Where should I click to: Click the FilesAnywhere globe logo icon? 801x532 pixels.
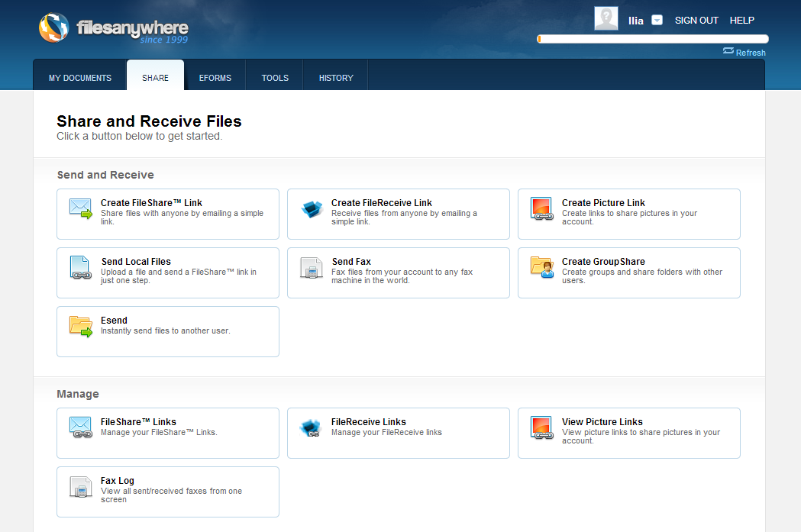[53, 27]
